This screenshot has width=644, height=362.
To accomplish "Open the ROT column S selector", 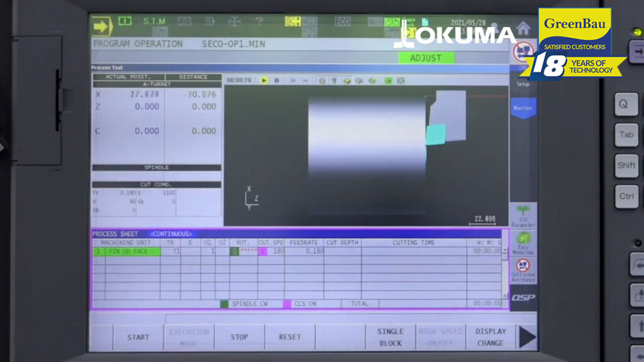I will [233, 250].
